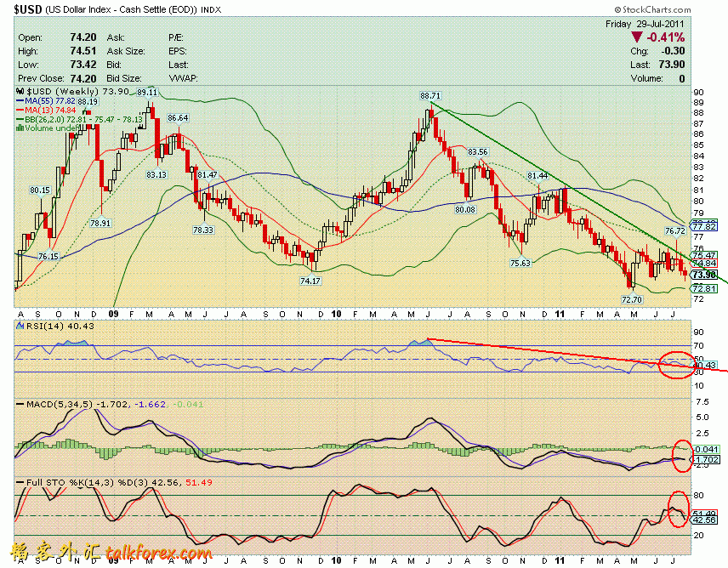Click the 76.15 low price label

48,257
